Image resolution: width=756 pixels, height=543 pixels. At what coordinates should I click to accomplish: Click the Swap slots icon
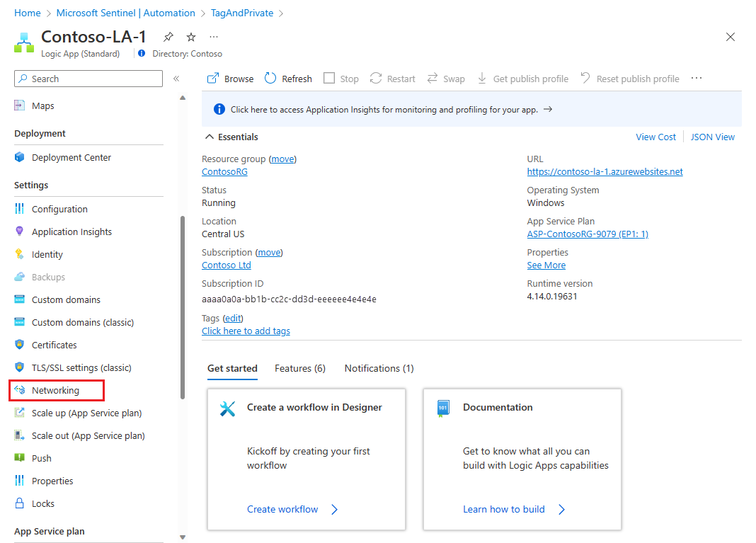point(433,79)
